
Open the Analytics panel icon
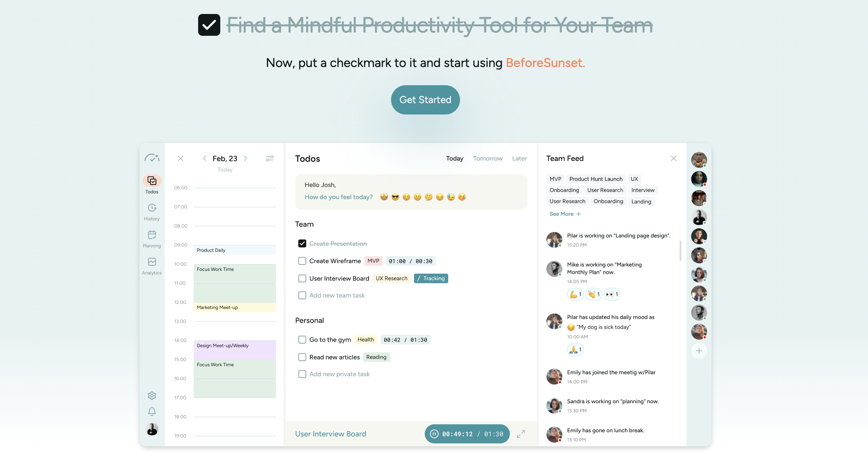point(152,262)
